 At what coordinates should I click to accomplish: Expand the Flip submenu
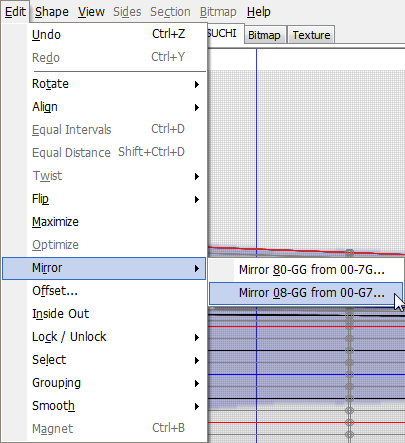[104, 199]
